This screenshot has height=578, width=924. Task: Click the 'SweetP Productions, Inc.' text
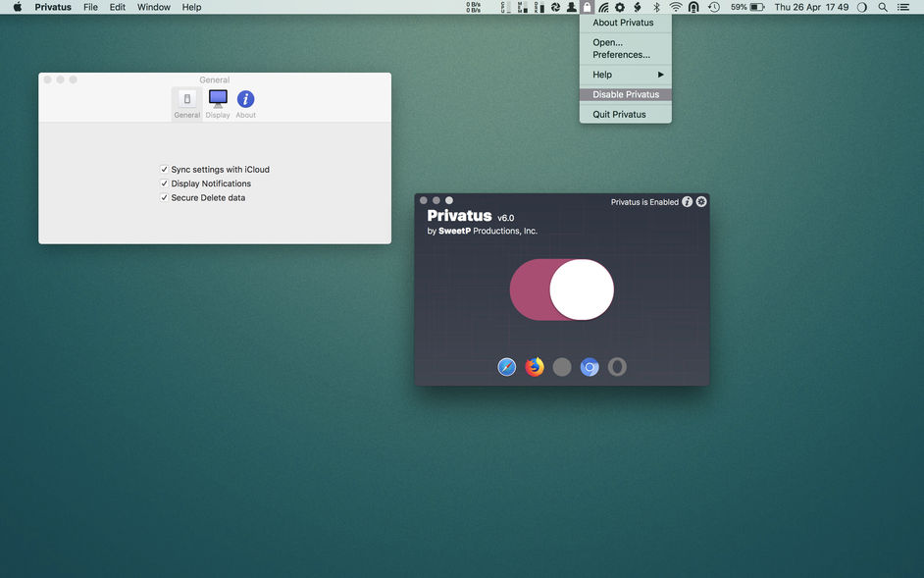488,231
